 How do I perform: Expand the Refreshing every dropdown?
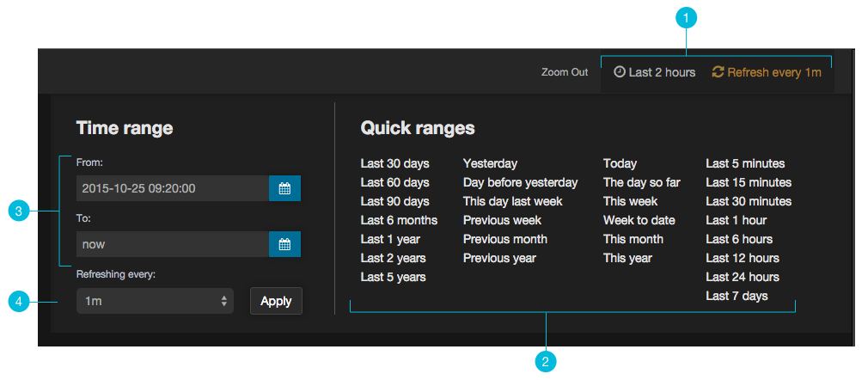[x=155, y=301]
